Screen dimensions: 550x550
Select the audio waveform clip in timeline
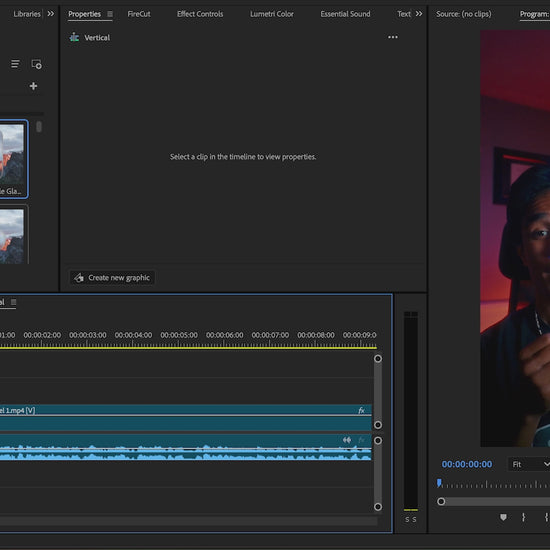pyautogui.click(x=186, y=447)
